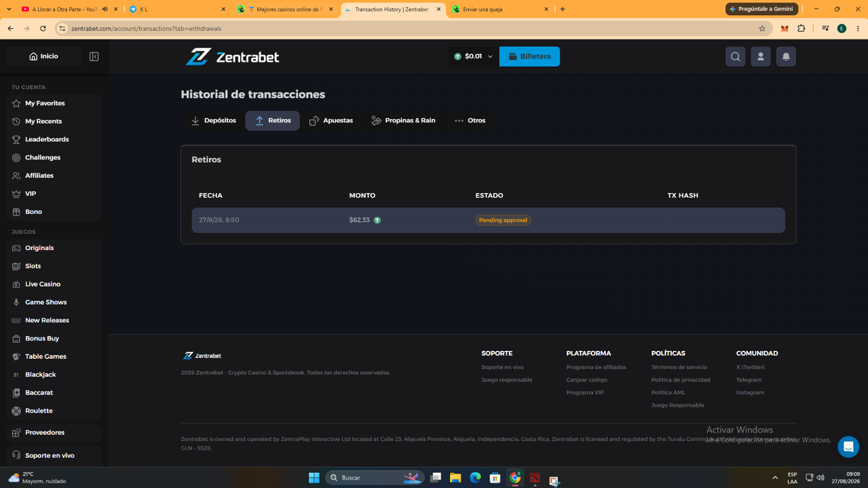Open Affiliates in the sidebar
Viewport: 868px width, 488px height.
tap(54, 175)
